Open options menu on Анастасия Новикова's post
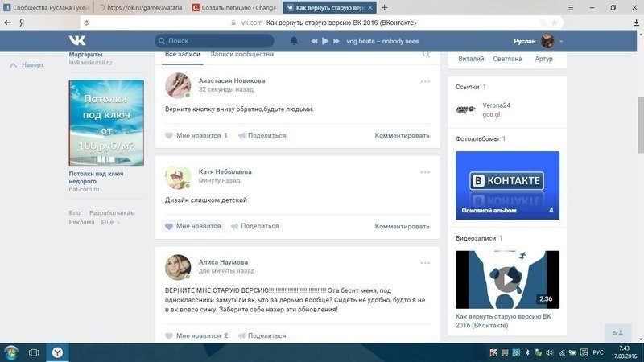Image resolution: width=644 pixels, height=362 pixels. pos(425,81)
